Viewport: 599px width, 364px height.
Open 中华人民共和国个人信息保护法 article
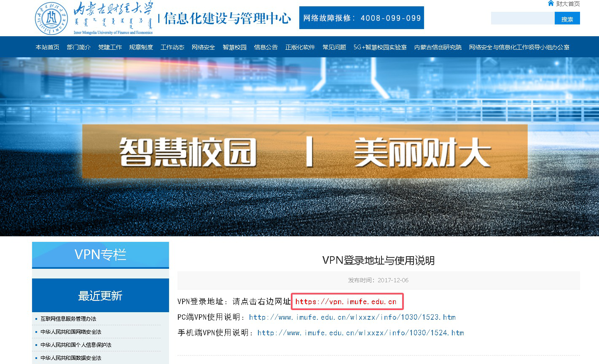point(76,345)
